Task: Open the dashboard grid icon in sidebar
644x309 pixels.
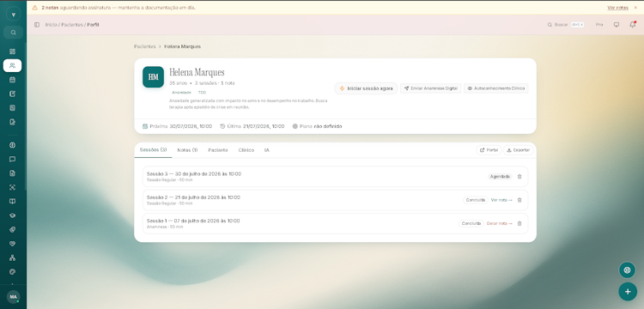Action: click(x=12, y=51)
